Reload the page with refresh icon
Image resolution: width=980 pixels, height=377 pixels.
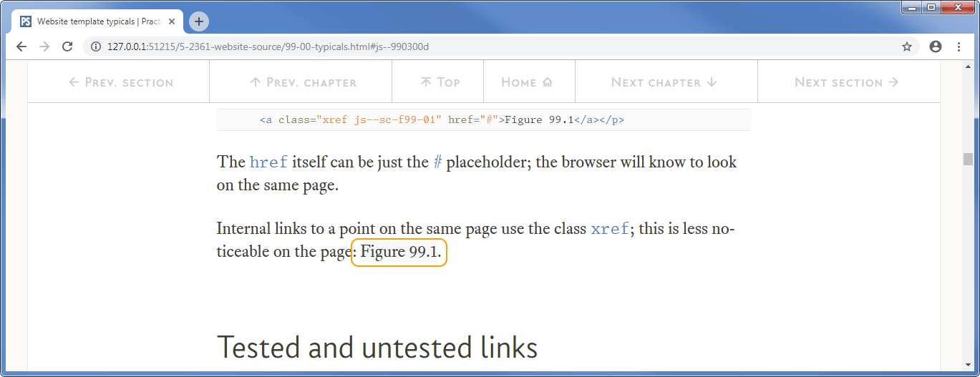tap(67, 46)
